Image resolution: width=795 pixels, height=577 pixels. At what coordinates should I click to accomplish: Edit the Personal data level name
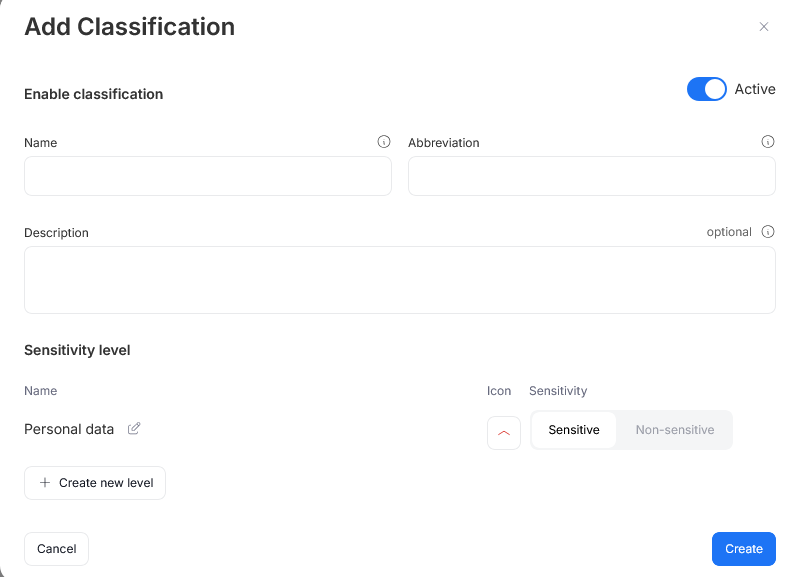point(134,429)
